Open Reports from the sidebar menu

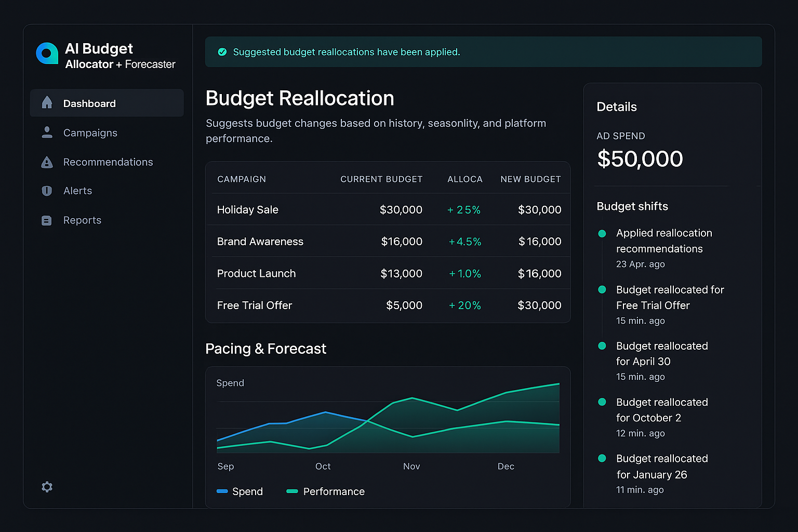coord(82,220)
